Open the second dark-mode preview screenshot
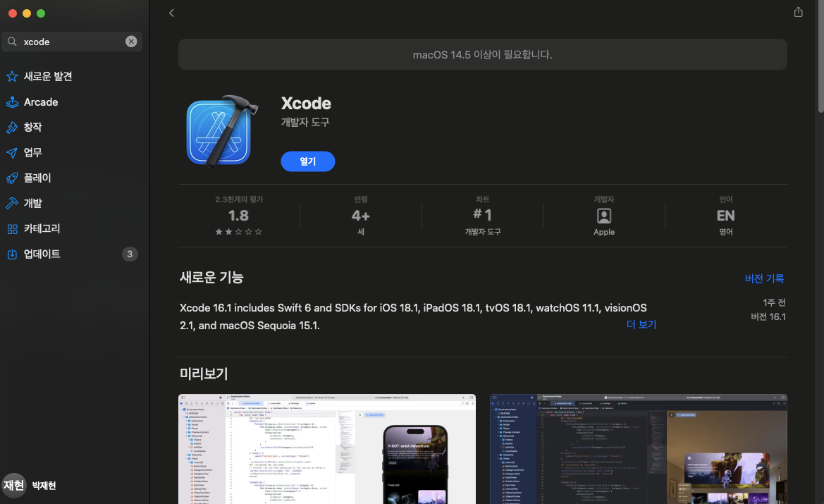The image size is (824, 504). (639, 449)
